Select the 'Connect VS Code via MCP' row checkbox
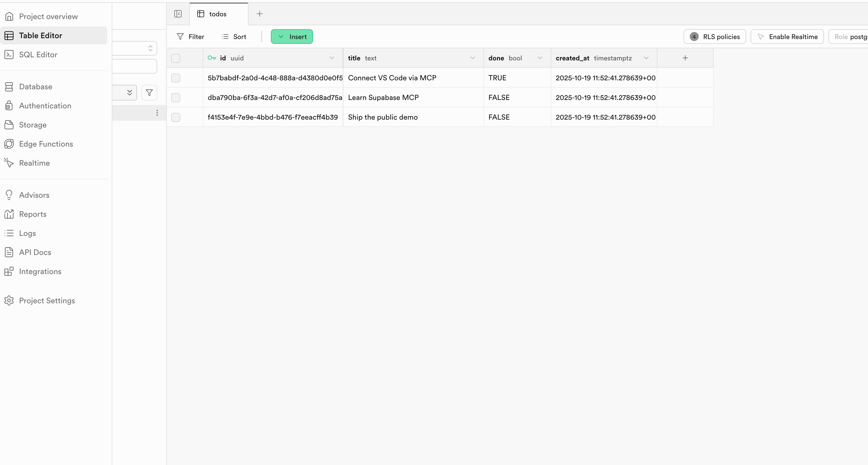868x465 pixels. click(x=175, y=78)
